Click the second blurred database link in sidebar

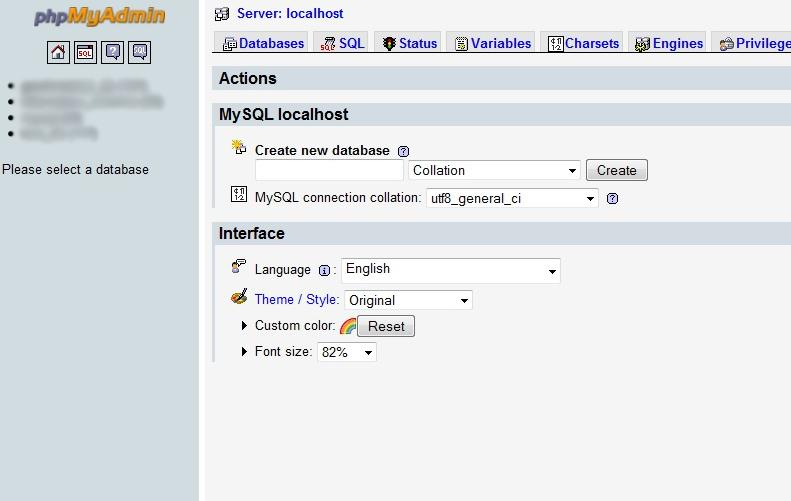tap(92, 102)
